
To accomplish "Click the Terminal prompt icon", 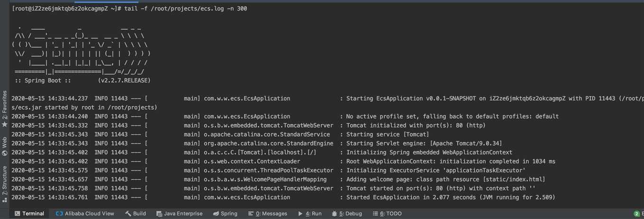I will (18, 214).
